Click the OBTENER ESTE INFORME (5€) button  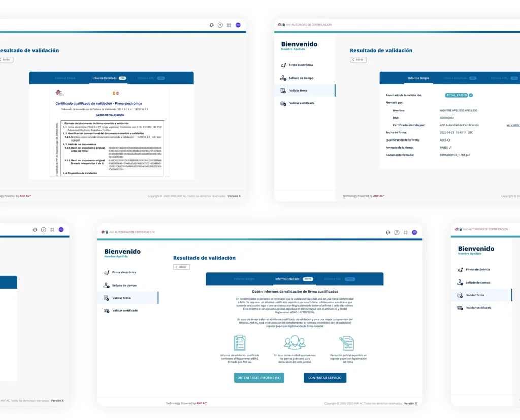coord(259,378)
